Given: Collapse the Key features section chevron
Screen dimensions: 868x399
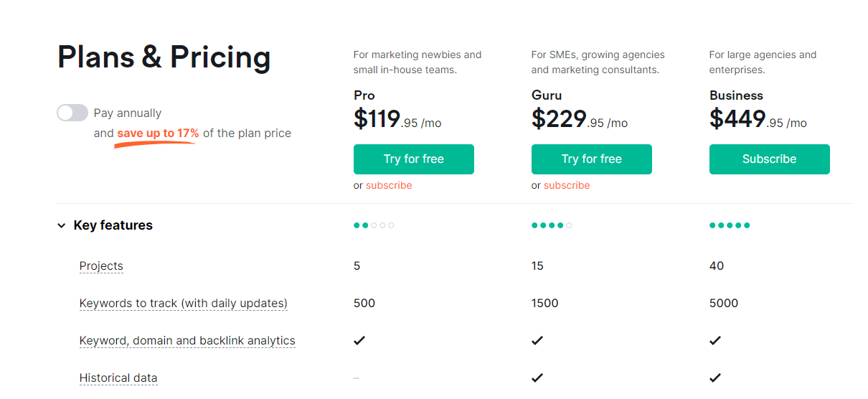Looking at the screenshot, I should pyautogui.click(x=61, y=226).
